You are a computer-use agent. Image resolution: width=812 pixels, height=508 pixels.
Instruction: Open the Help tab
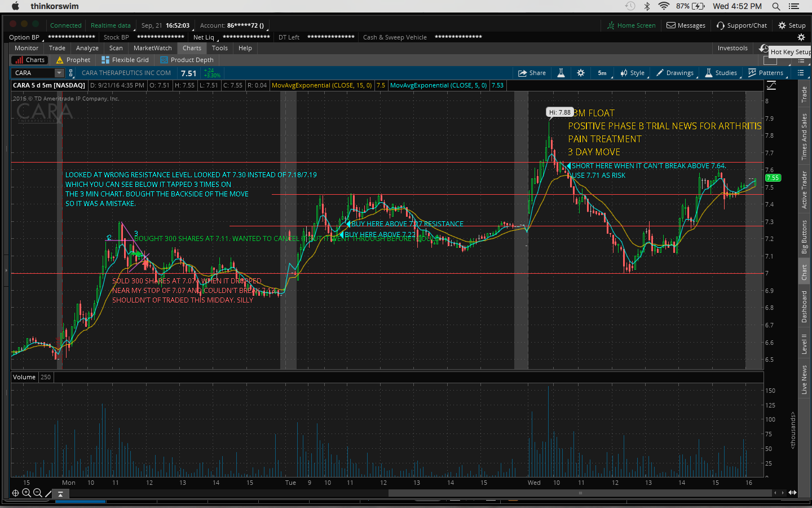(245, 48)
